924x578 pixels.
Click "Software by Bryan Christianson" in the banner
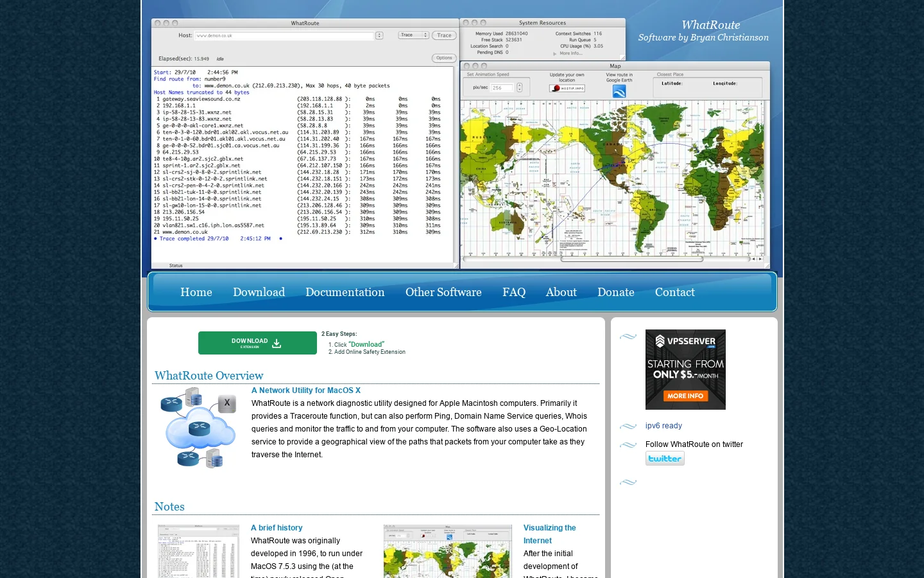(x=703, y=38)
